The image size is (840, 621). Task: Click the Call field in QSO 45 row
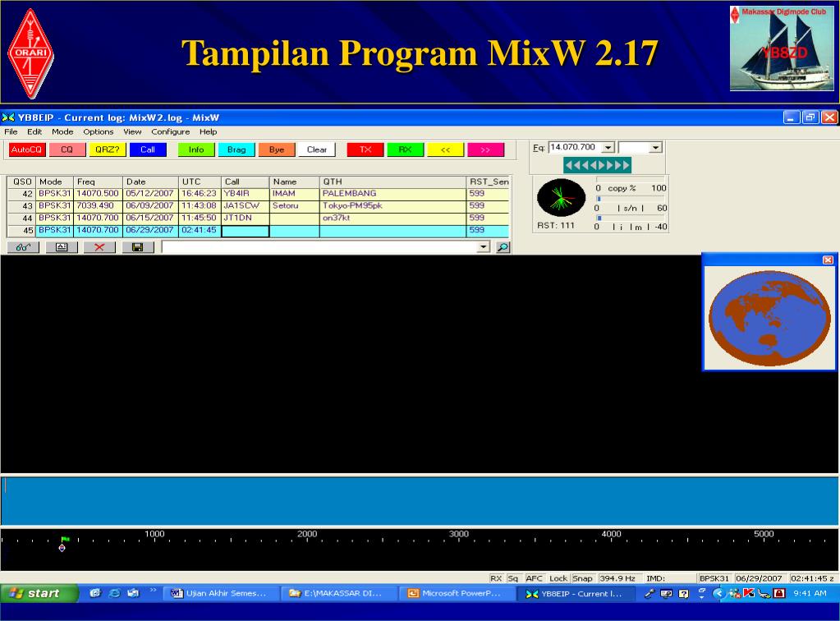point(245,230)
